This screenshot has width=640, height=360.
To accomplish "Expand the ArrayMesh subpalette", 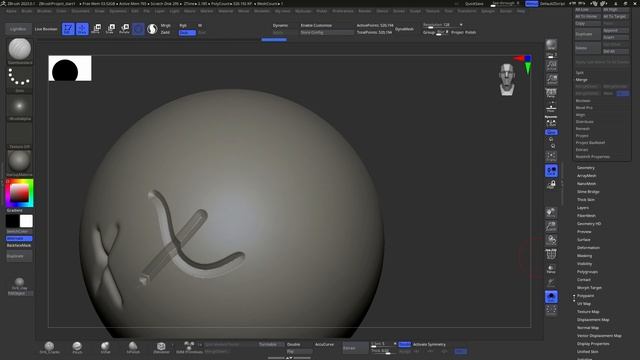I will click(x=587, y=176).
